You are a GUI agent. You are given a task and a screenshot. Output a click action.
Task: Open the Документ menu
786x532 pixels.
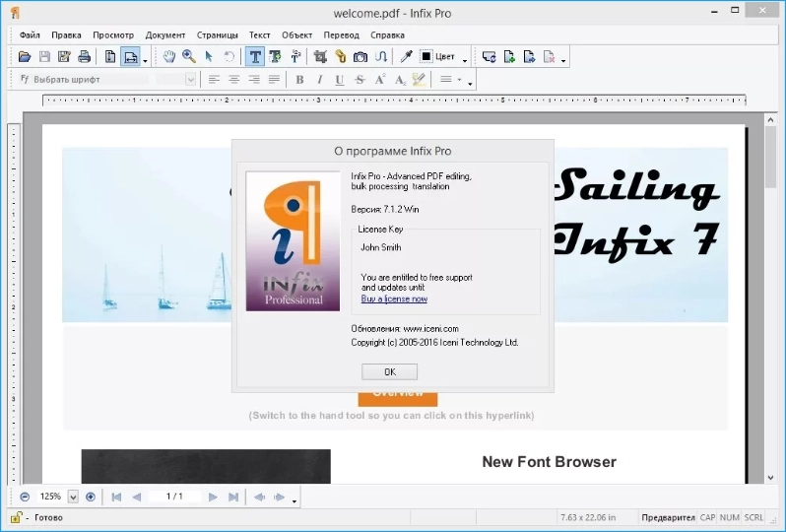164,35
